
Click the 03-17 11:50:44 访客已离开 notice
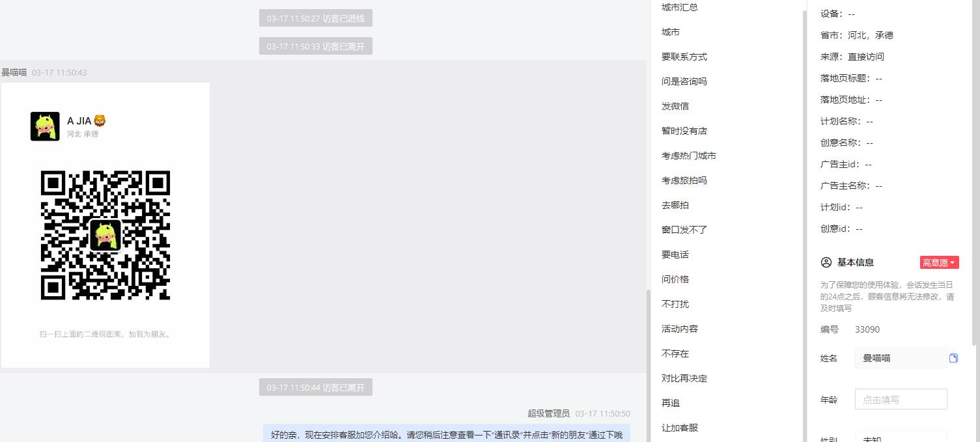[x=316, y=387]
